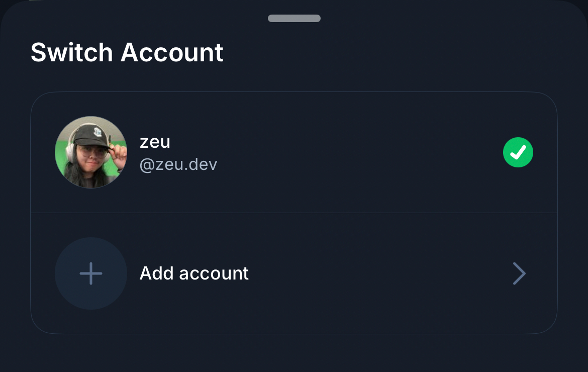Click the white tick inside green circle
588x372 pixels.
(518, 152)
